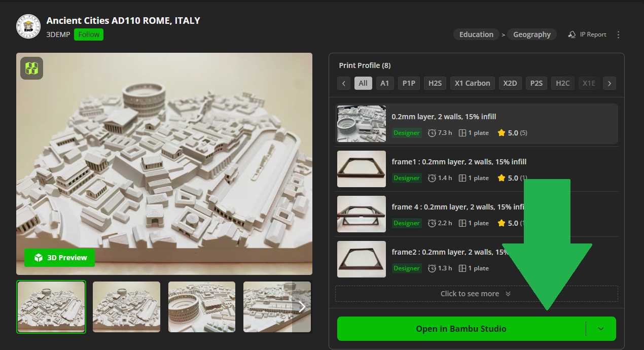Open Bambu Studio dropdown arrow options
Viewport: 644px width, 350px height.
tap(601, 329)
